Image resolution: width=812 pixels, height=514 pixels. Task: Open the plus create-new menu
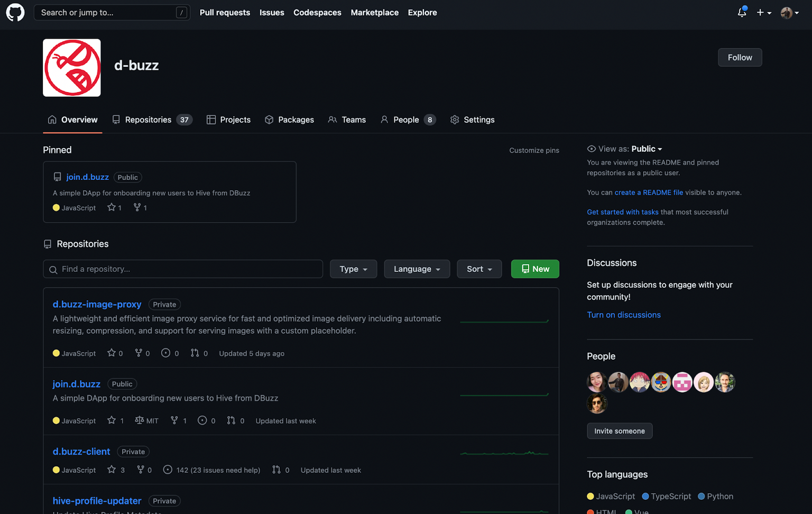[764, 13]
